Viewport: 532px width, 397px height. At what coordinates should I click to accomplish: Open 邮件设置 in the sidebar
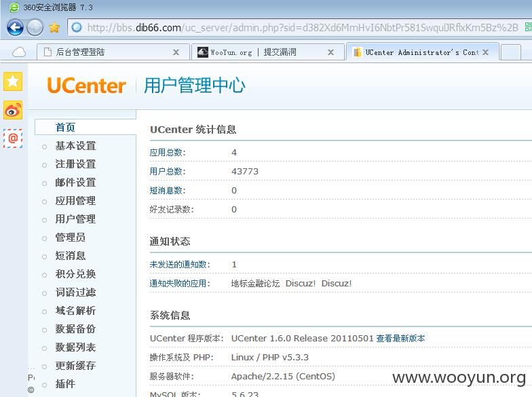[75, 183]
